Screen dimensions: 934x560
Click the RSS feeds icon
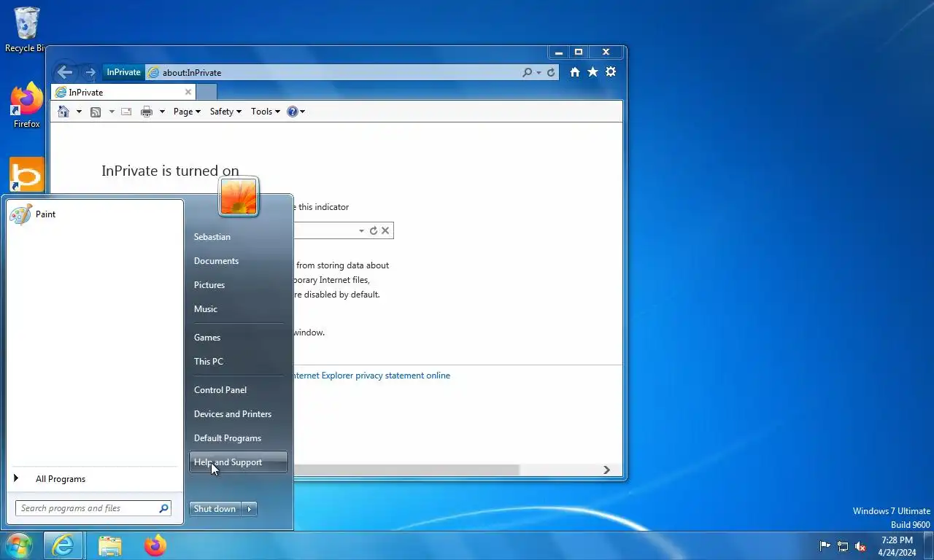(x=96, y=112)
